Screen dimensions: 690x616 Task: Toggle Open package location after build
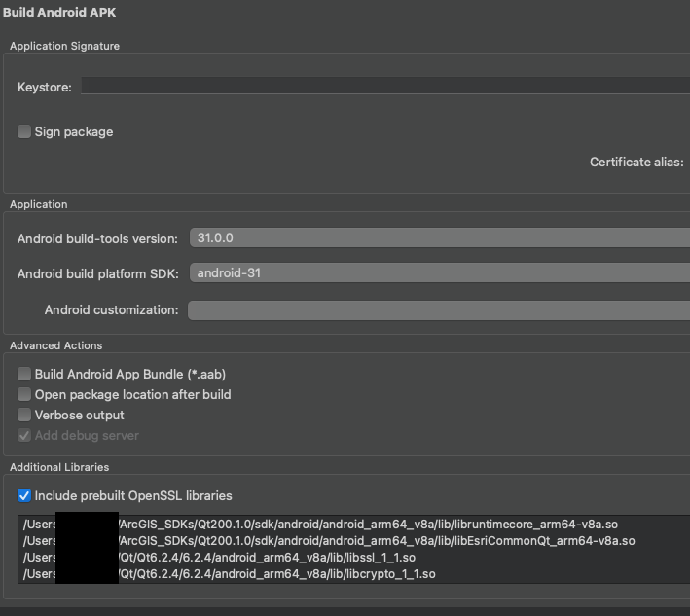(x=24, y=394)
